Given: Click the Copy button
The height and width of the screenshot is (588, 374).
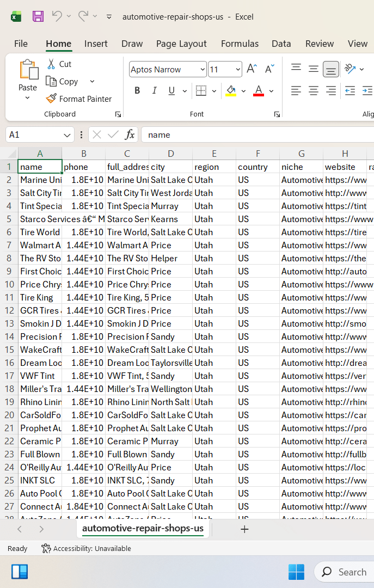Looking at the screenshot, I should [x=62, y=81].
